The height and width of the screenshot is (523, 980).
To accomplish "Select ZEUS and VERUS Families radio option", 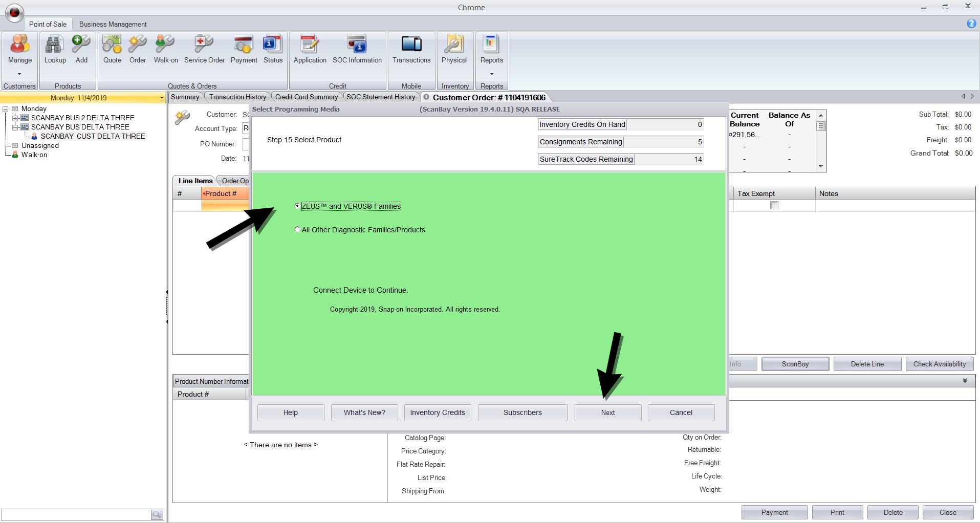I will 297,206.
